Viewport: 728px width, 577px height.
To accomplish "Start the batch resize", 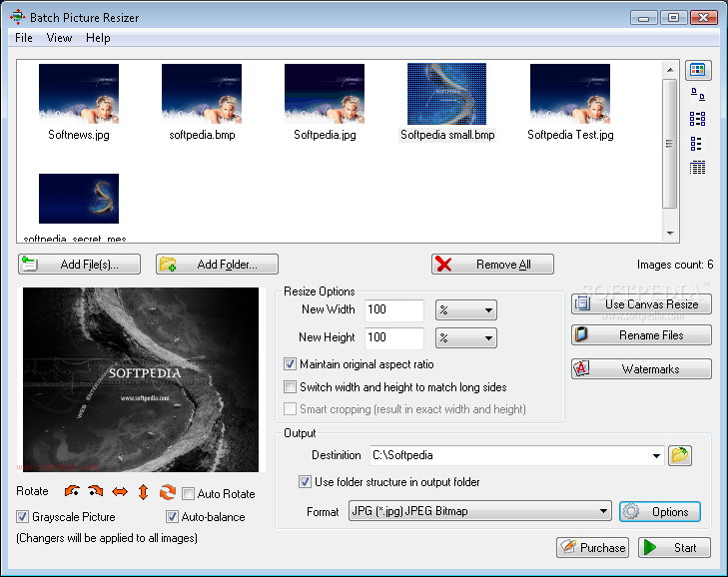I will point(674,548).
